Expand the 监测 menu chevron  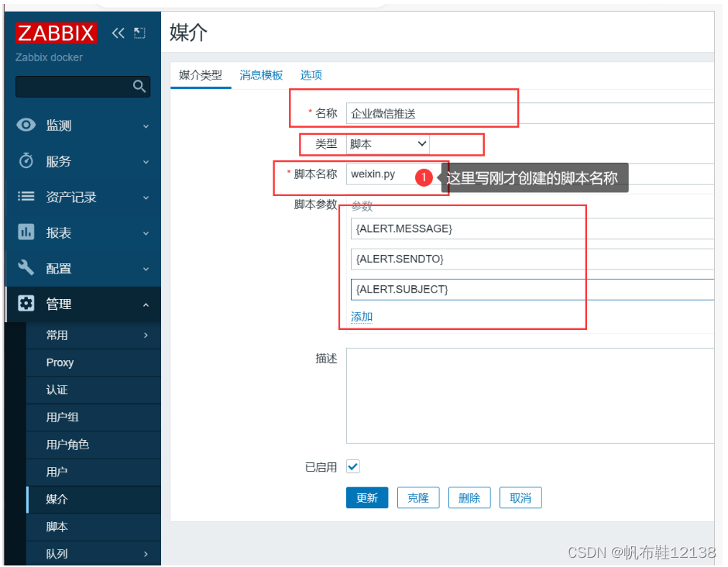click(x=146, y=125)
